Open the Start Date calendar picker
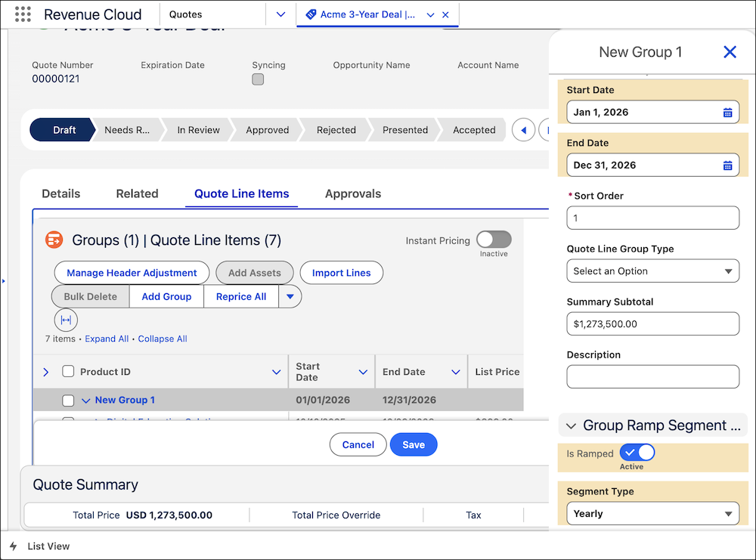This screenshot has height=560, width=756. pyautogui.click(x=727, y=113)
